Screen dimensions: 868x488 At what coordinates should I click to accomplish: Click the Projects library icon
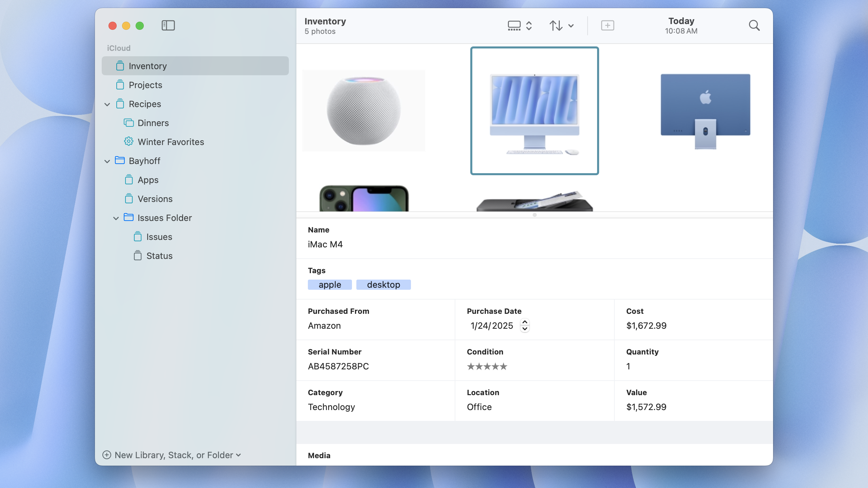pyautogui.click(x=120, y=85)
